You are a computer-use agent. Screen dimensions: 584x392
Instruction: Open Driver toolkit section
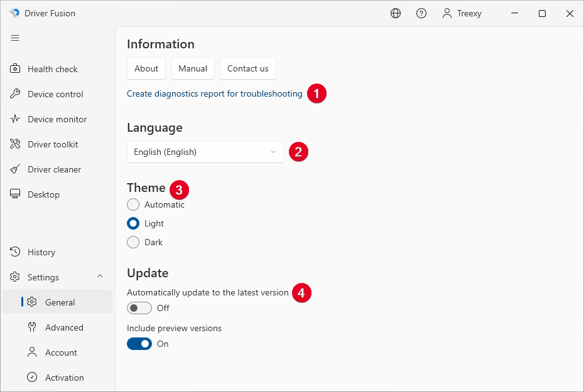[58, 144]
